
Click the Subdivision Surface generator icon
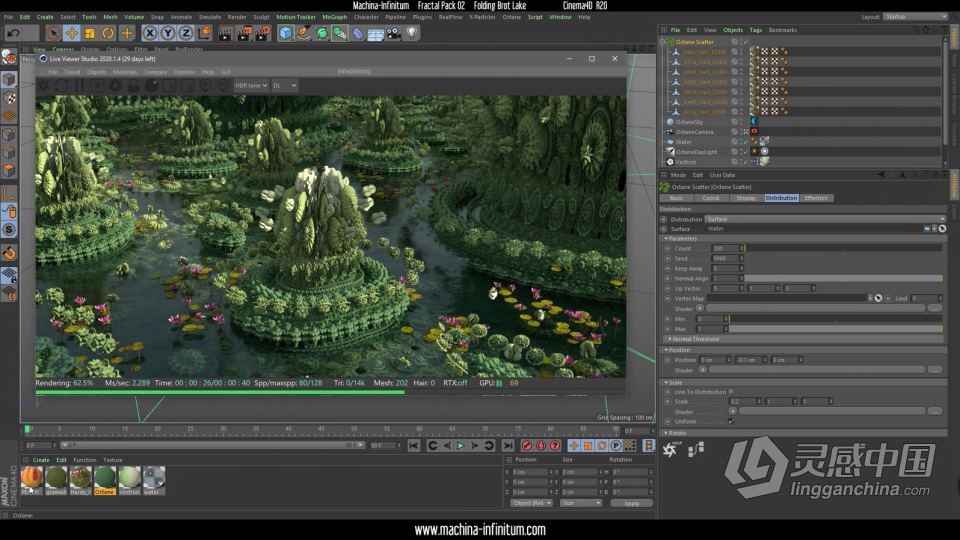(x=322, y=33)
